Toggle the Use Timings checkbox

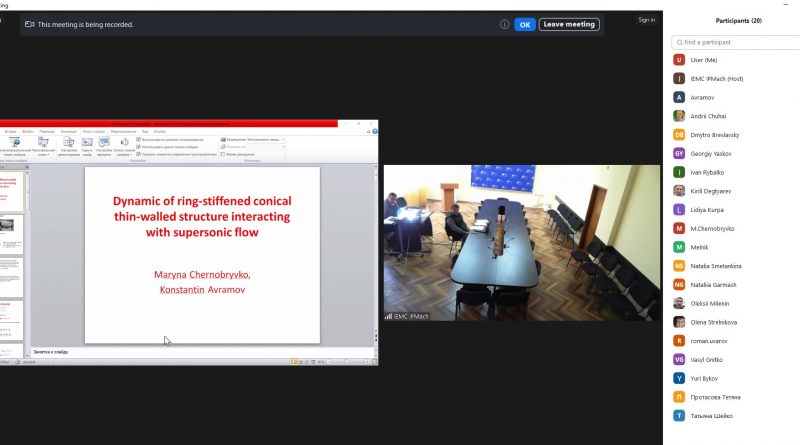(138, 147)
